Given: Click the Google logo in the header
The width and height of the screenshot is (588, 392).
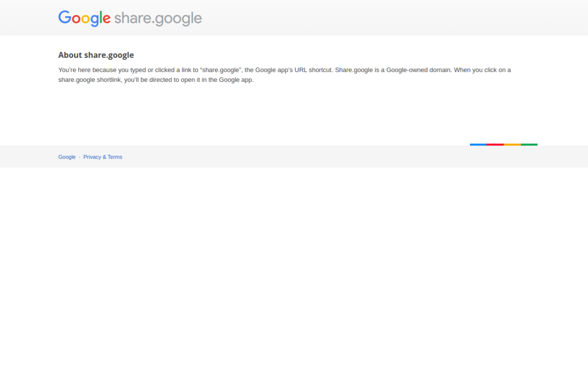Looking at the screenshot, I should pos(85,18).
